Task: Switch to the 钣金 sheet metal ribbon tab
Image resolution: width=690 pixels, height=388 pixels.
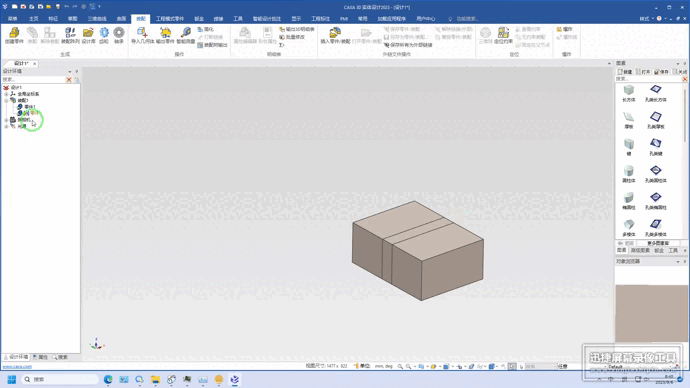Action: [199, 18]
